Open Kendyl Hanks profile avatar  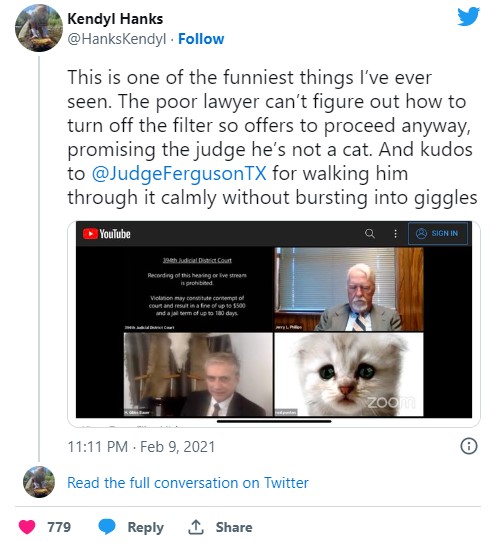[39, 28]
